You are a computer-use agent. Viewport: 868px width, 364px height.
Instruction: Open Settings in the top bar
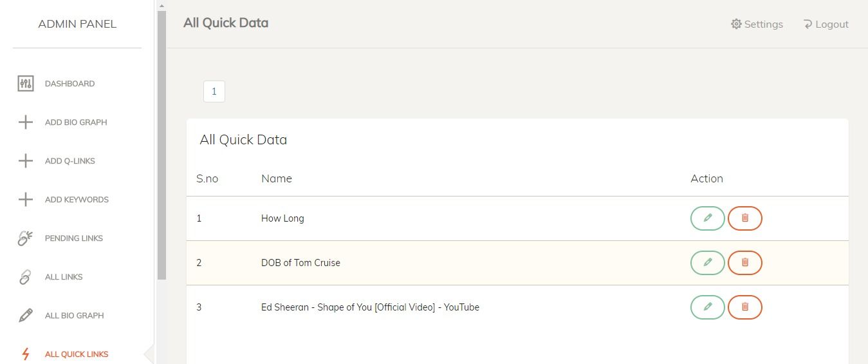pos(757,24)
